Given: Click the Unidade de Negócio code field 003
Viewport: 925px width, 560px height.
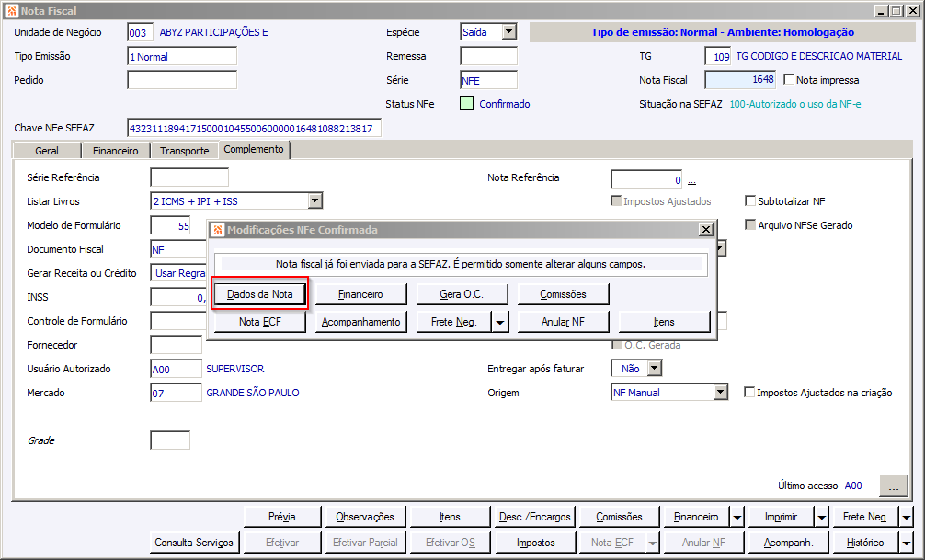Looking at the screenshot, I should pos(141,32).
